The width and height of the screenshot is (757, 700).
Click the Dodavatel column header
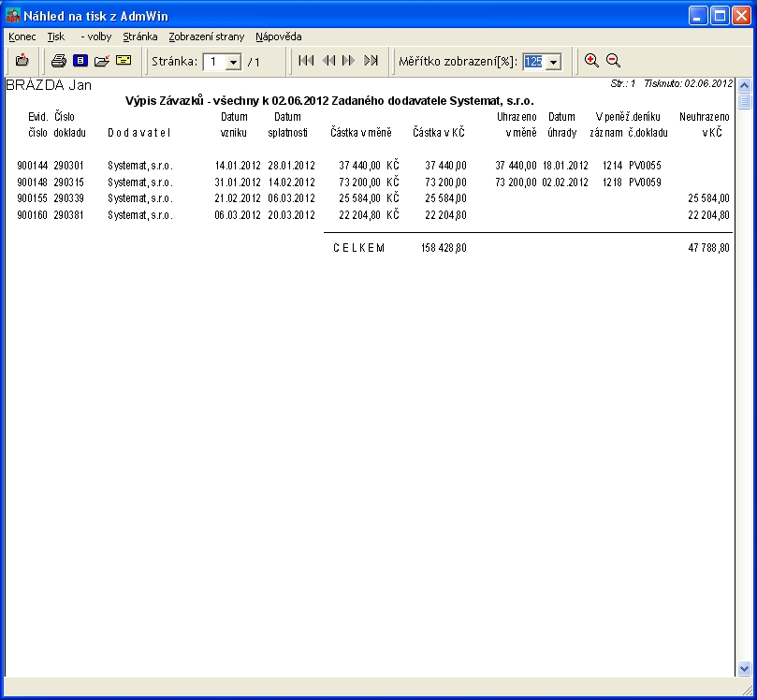click(139, 133)
